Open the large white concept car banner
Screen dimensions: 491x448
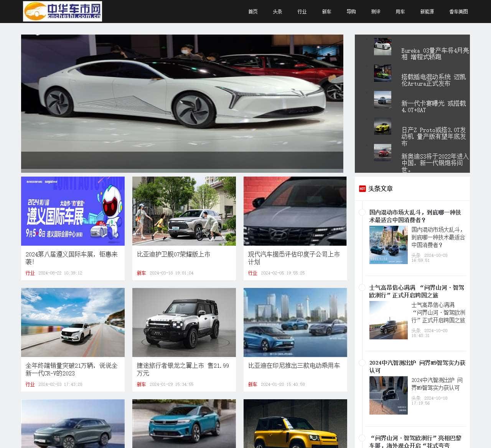point(182,104)
